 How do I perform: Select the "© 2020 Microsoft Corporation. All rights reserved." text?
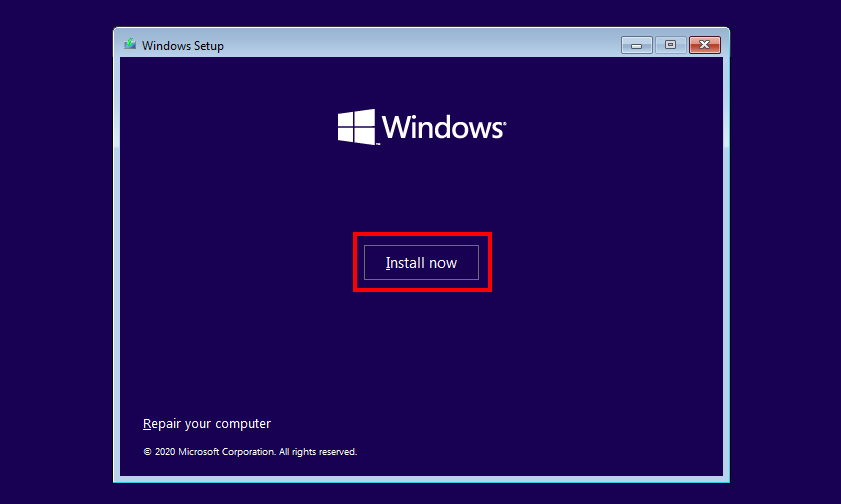pyautogui.click(x=250, y=451)
